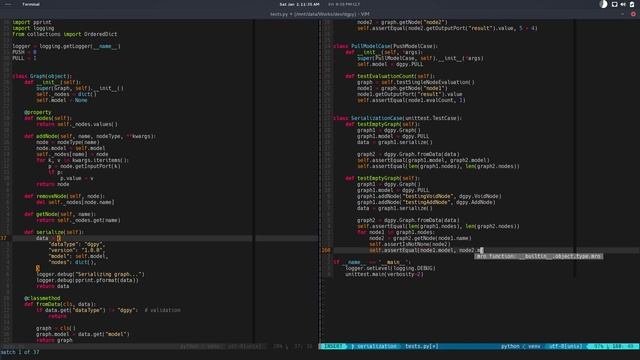Select the mro function completion popup entry
The image size is (640, 360).
coord(538,256)
